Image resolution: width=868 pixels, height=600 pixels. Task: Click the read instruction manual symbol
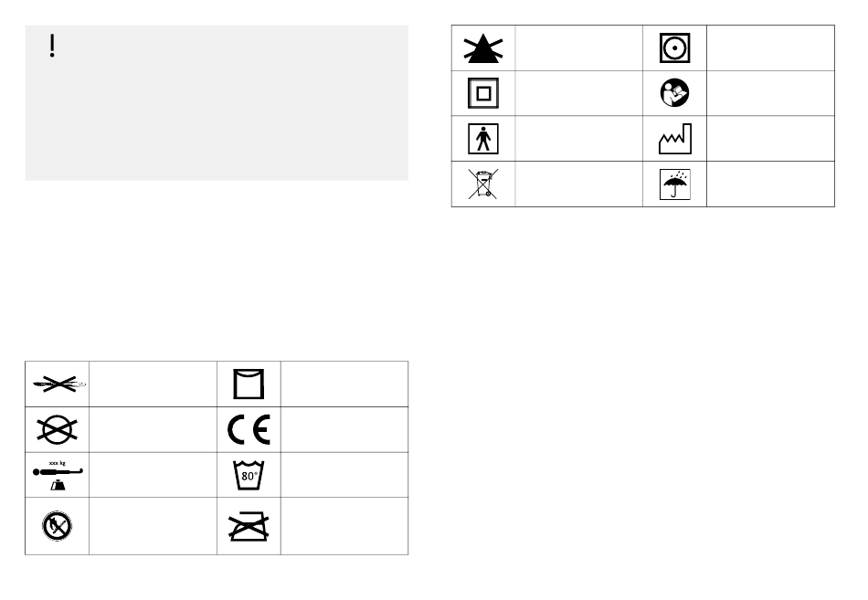[x=674, y=92]
